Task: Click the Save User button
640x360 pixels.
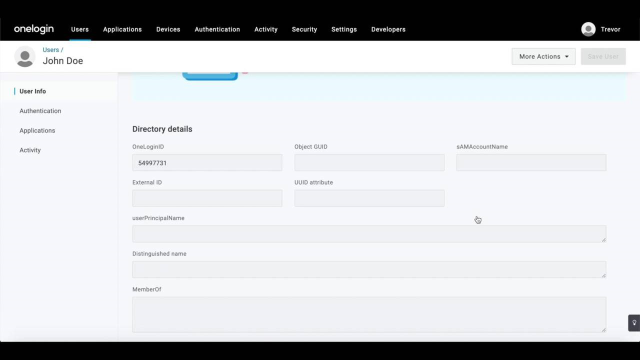Action: tap(603, 56)
